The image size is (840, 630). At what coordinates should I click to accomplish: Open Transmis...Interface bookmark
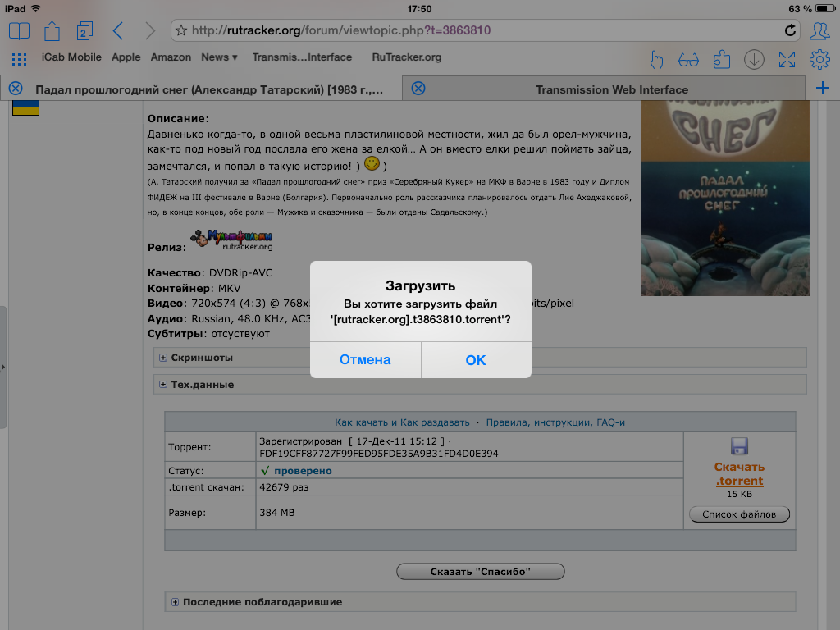(302, 57)
